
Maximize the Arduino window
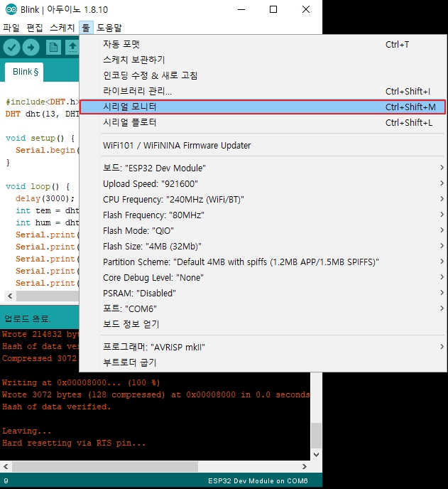(273, 10)
